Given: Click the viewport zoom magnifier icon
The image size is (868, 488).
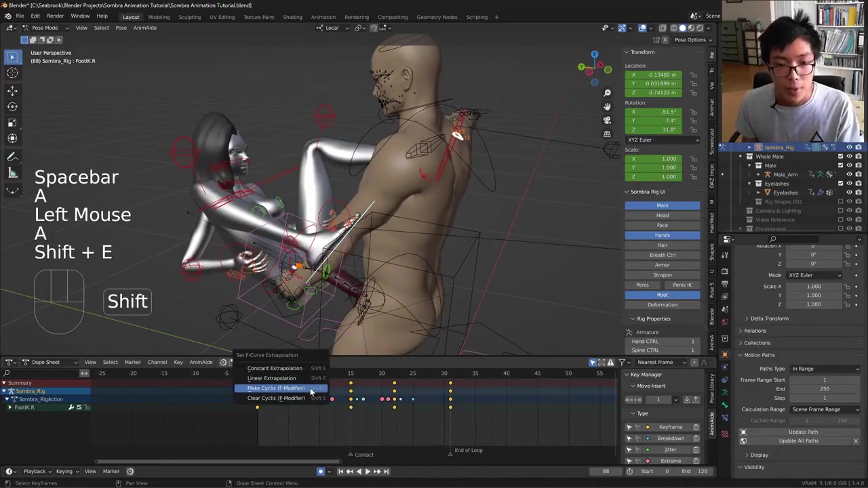Looking at the screenshot, I should pyautogui.click(x=607, y=93).
